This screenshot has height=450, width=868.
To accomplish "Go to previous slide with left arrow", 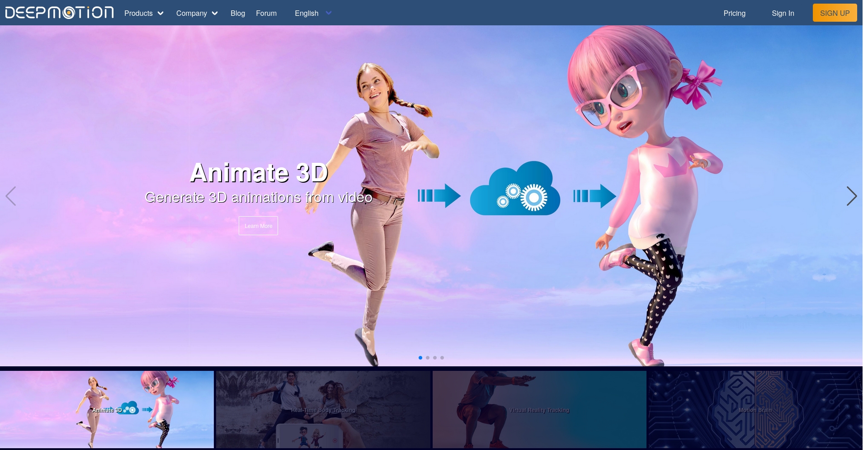I will [11, 196].
